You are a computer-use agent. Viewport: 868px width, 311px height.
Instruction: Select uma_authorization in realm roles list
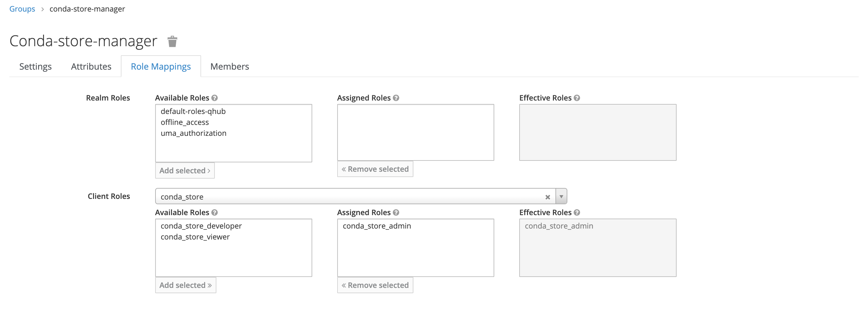click(x=193, y=133)
